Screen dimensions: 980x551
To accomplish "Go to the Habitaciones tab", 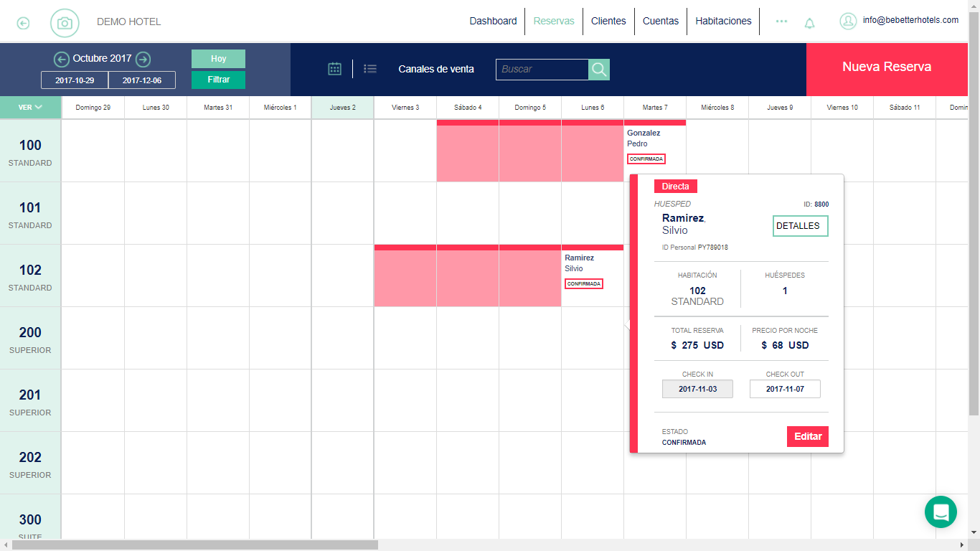I will (723, 22).
